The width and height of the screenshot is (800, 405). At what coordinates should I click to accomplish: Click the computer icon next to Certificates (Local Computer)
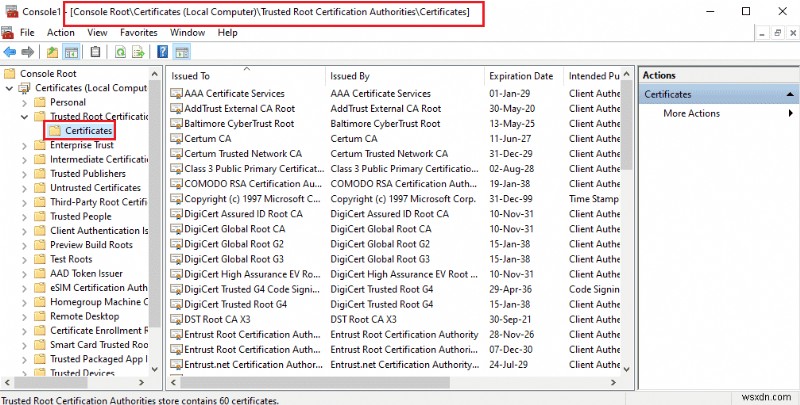[x=24, y=88]
